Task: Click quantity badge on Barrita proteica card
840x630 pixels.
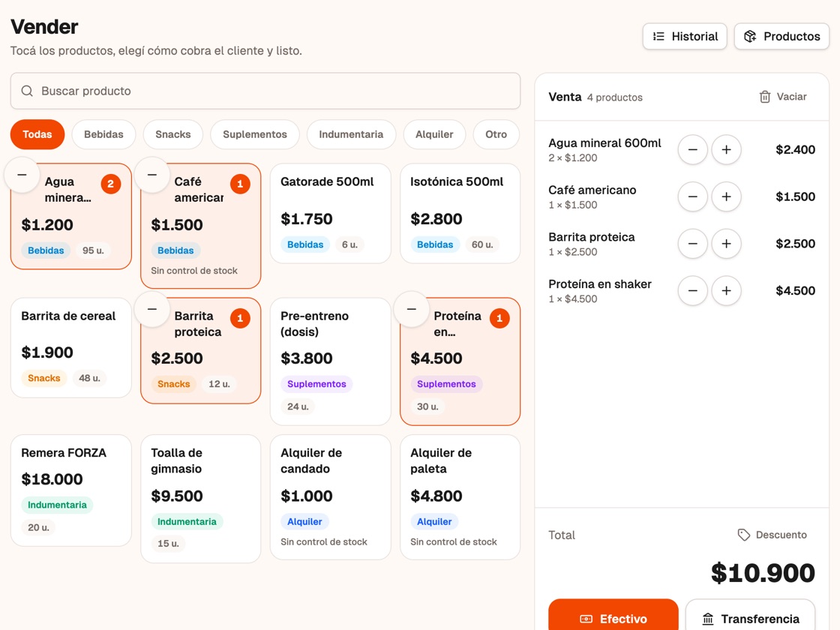Action: 241,318
